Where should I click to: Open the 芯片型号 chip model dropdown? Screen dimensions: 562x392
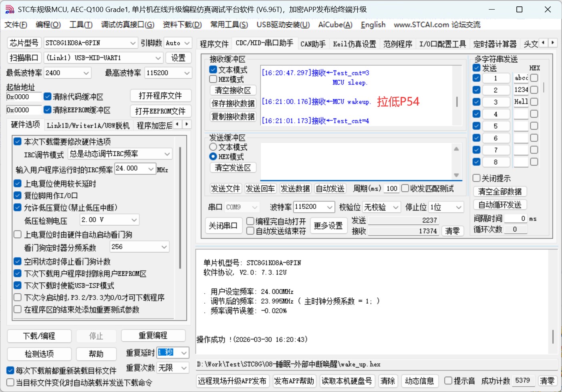133,43
